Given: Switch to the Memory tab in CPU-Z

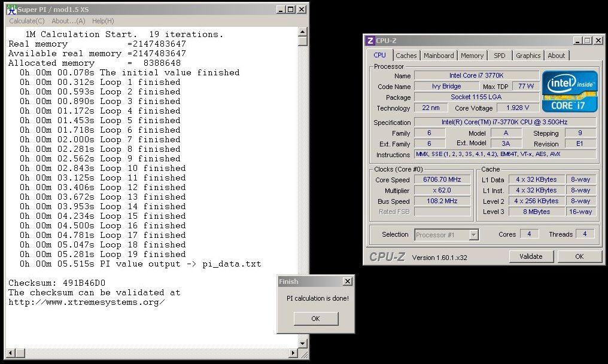Looking at the screenshot, I should (472, 56).
